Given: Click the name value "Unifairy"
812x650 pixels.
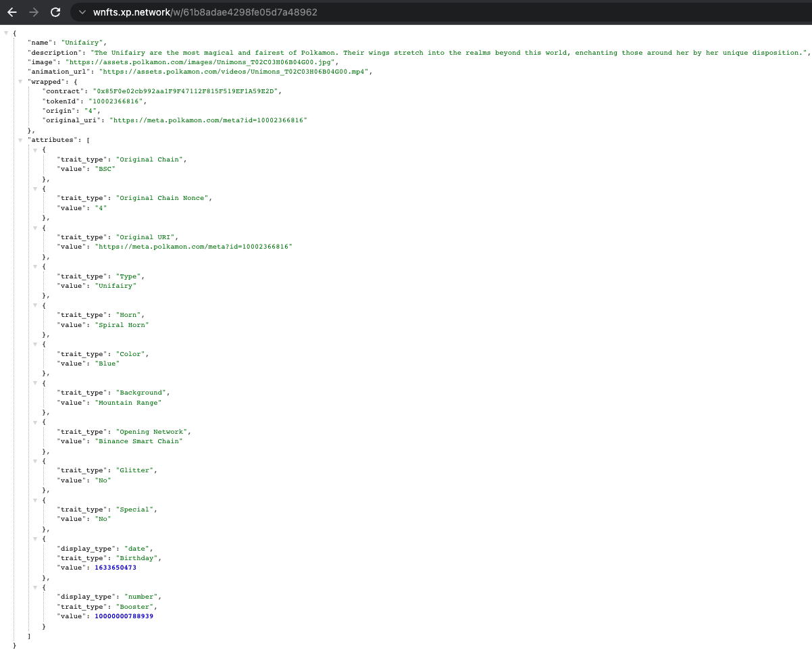Looking at the screenshot, I should 82,43.
